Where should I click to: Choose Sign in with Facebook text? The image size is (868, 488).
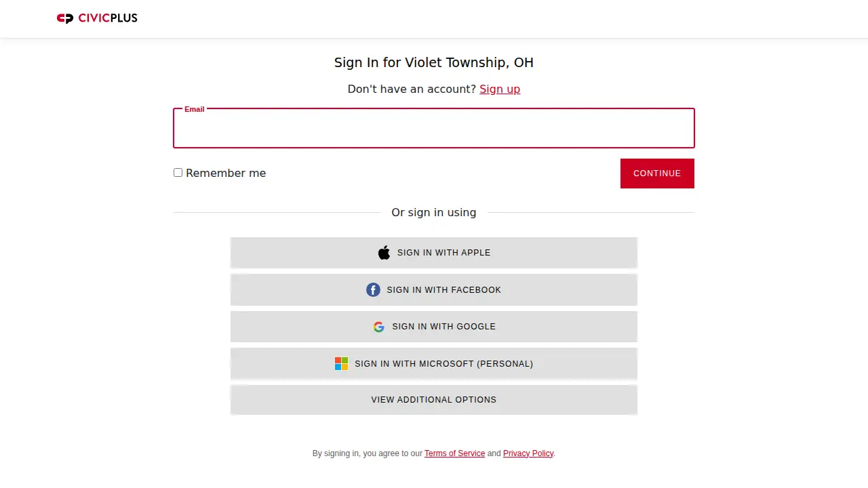tap(443, 290)
